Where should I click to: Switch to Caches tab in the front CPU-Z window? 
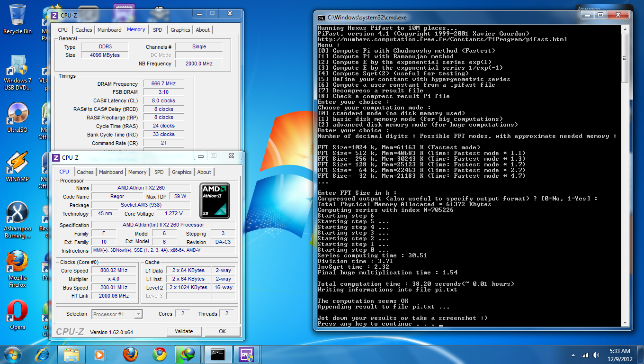click(85, 172)
